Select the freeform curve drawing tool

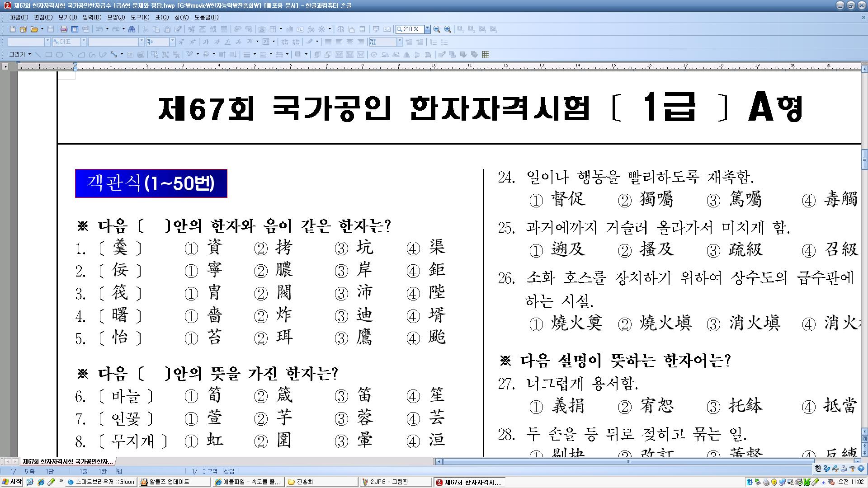pyautogui.click(x=92, y=55)
